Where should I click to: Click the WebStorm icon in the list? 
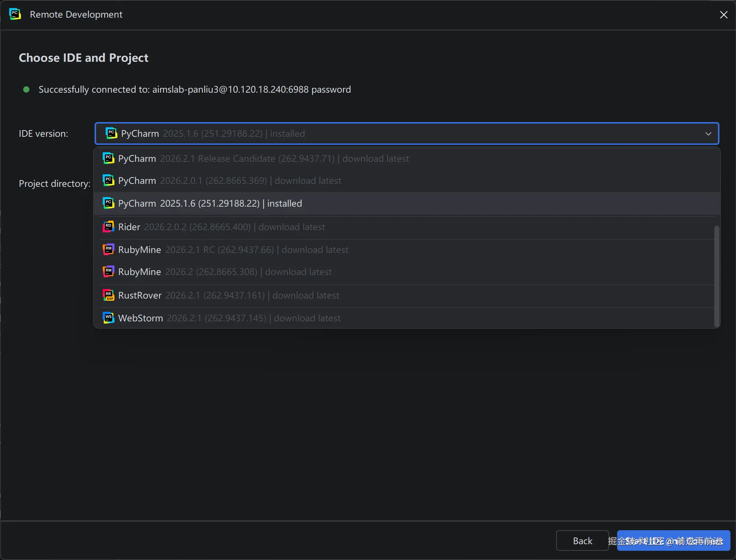tap(108, 318)
